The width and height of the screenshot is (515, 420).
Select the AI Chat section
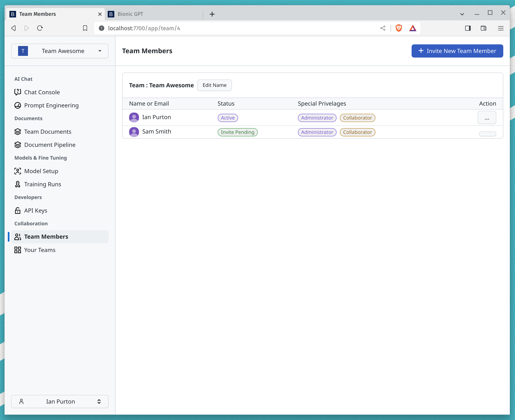pos(23,78)
